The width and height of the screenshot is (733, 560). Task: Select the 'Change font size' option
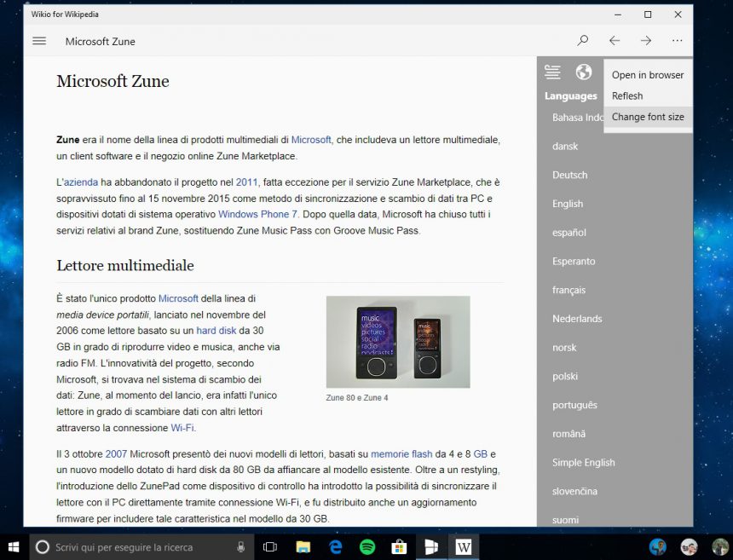[x=649, y=117]
